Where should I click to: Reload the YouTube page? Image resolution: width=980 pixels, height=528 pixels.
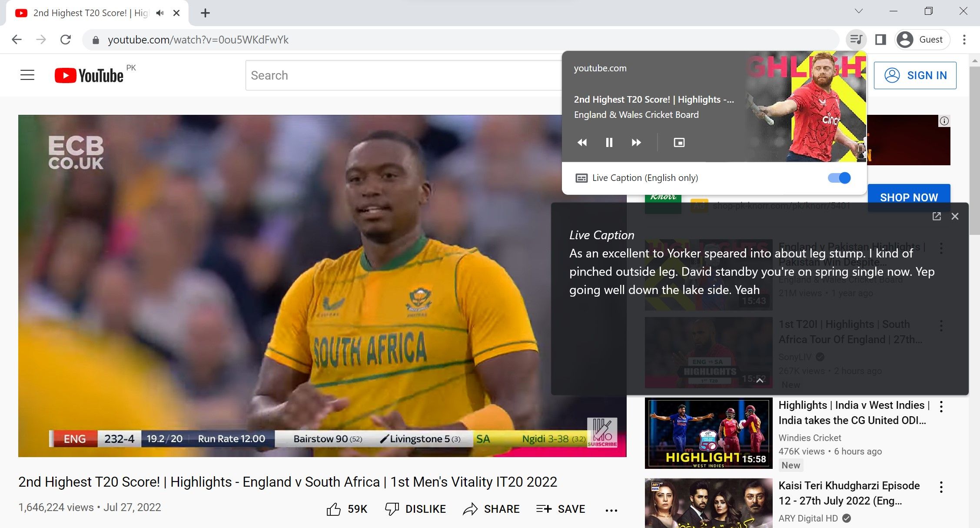pyautogui.click(x=66, y=40)
